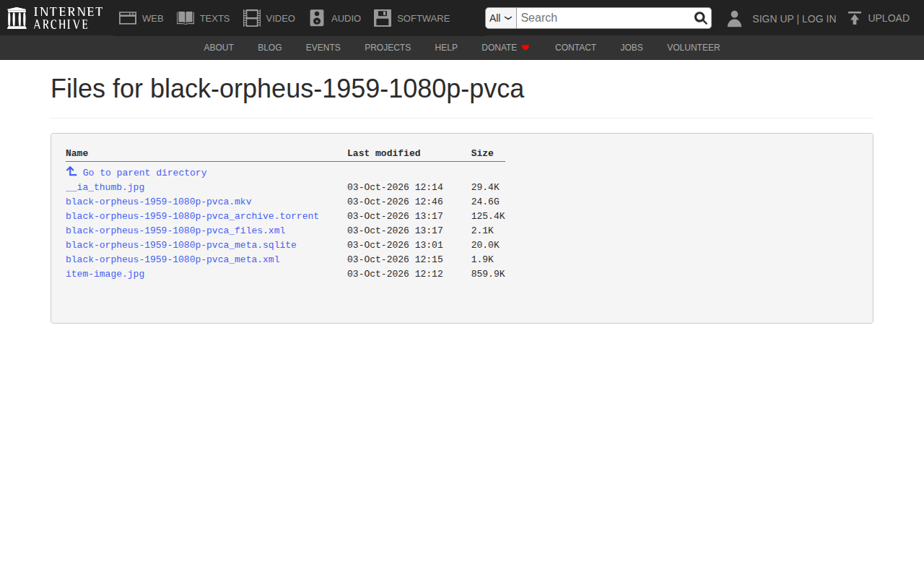The height and width of the screenshot is (578, 924).
Task: Click the Name column header
Action: [77, 153]
